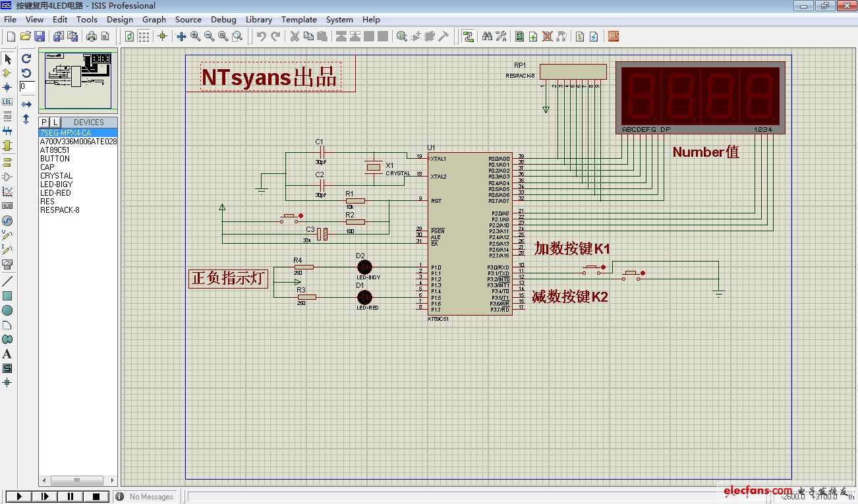Open the Template menu
The width and height of the screenshot is (858, 504).
tap(299, 20)
